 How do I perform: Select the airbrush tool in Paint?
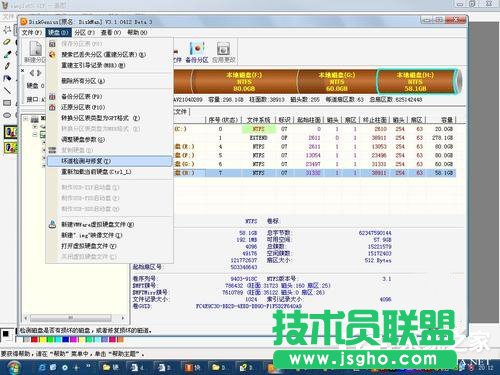[7, 78]
